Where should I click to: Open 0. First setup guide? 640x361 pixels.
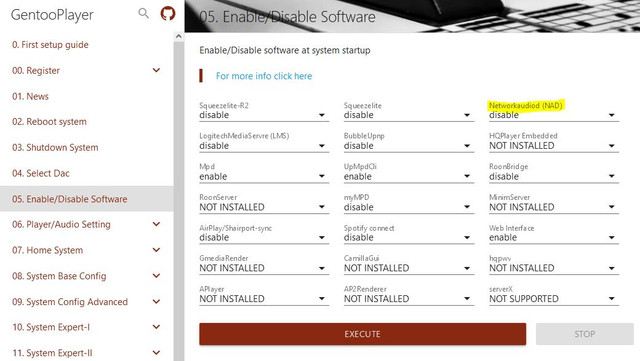50,45
